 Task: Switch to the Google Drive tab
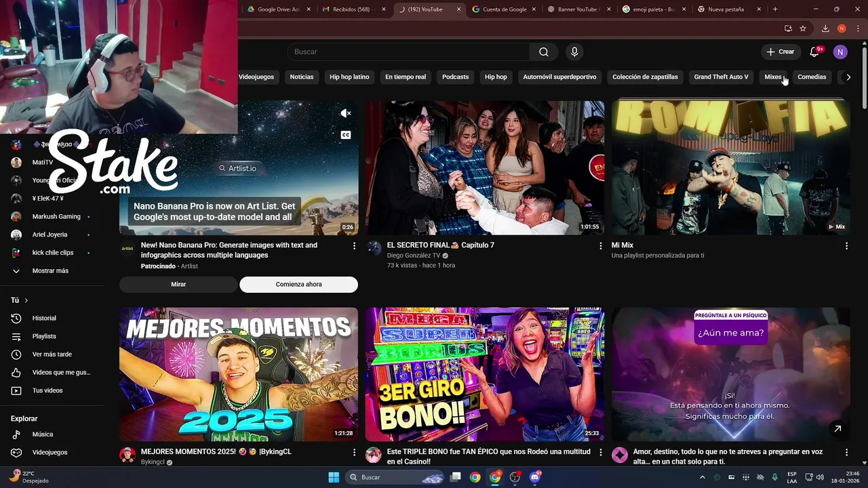279,9
